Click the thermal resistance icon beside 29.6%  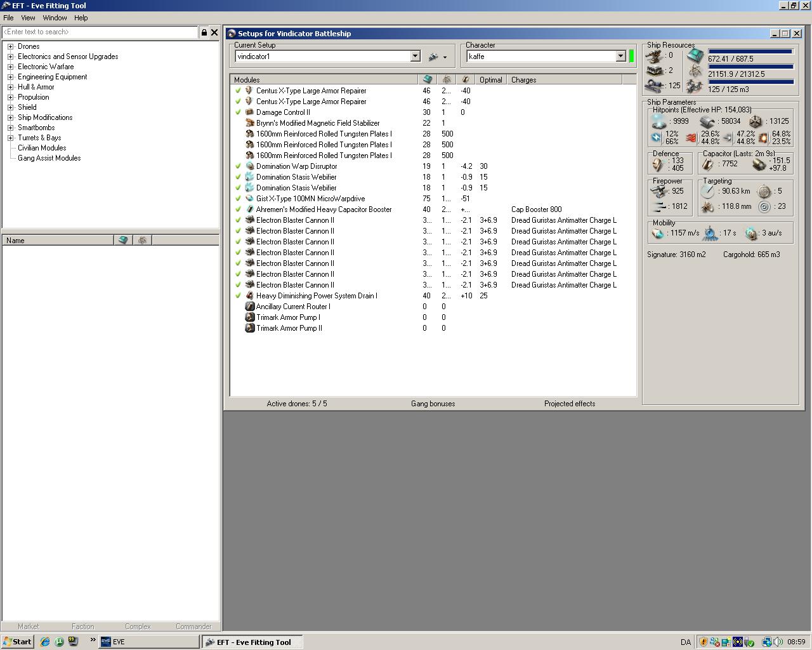692,137
